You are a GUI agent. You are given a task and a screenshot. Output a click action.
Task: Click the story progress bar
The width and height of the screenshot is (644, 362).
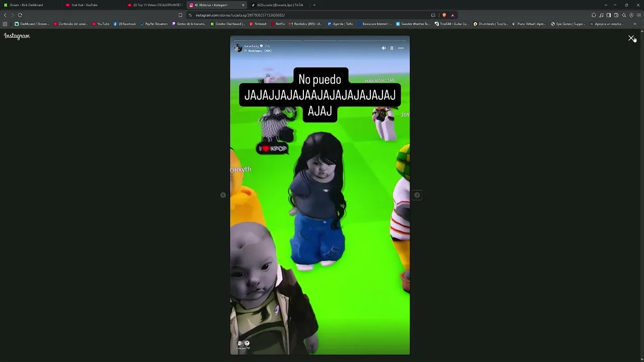[320, 40]
